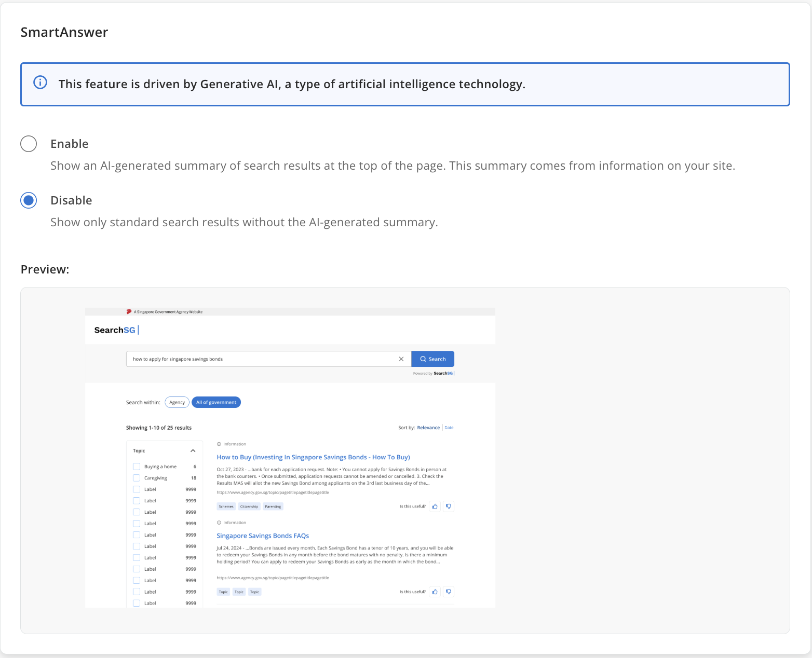Viewport: 812px width, 658px height.
Task: Sort results by Date
Action: pyautogui.click(x=449, y=427)
